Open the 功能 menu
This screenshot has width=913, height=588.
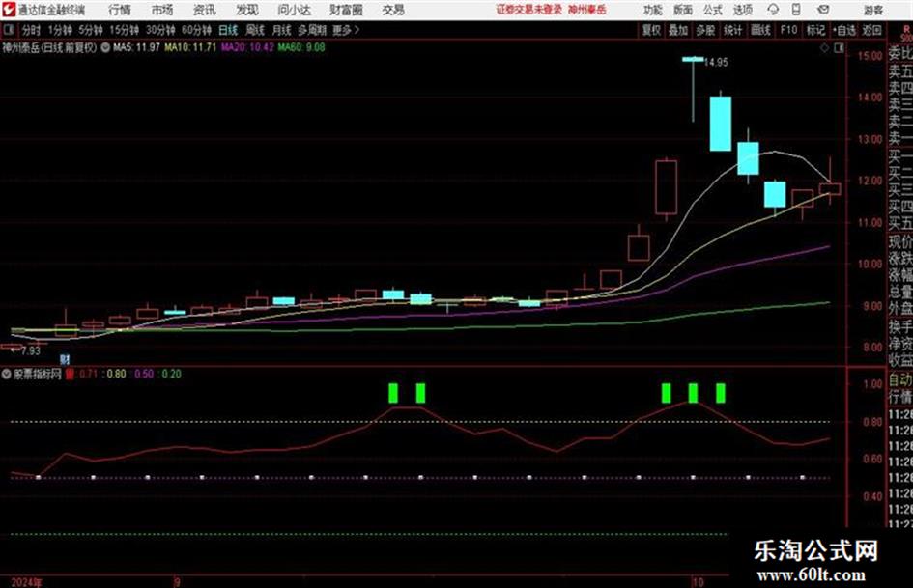click(x=653, y=10)
